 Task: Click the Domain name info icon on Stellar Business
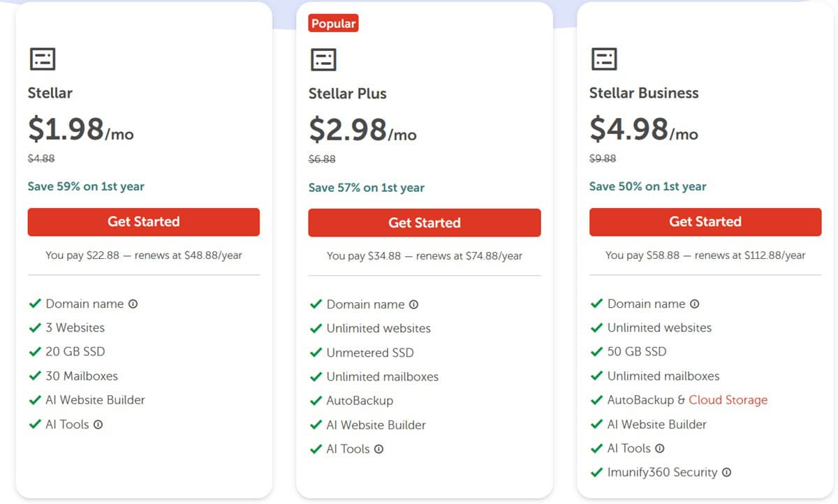coord(696,304)
